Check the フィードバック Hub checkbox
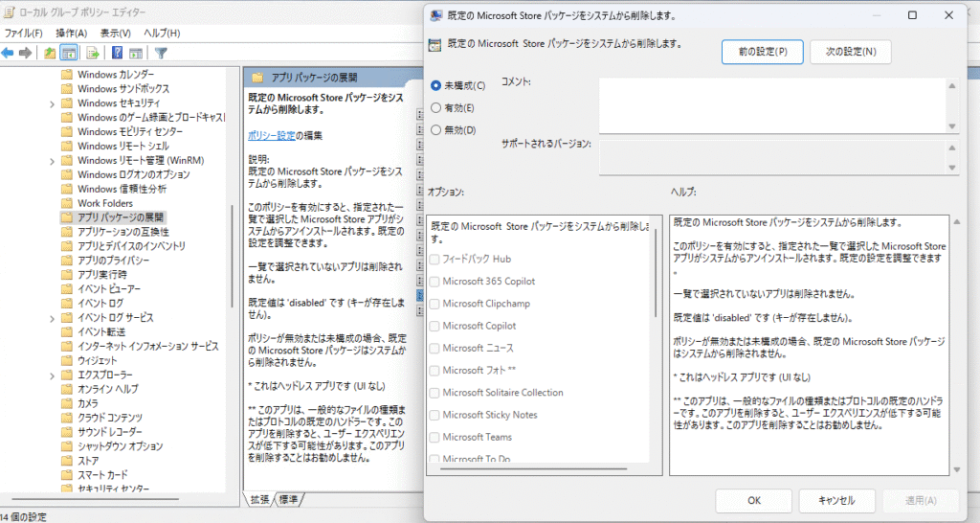Image resolution: width=980 pixels, height=523 pixels. click(434, 259)
